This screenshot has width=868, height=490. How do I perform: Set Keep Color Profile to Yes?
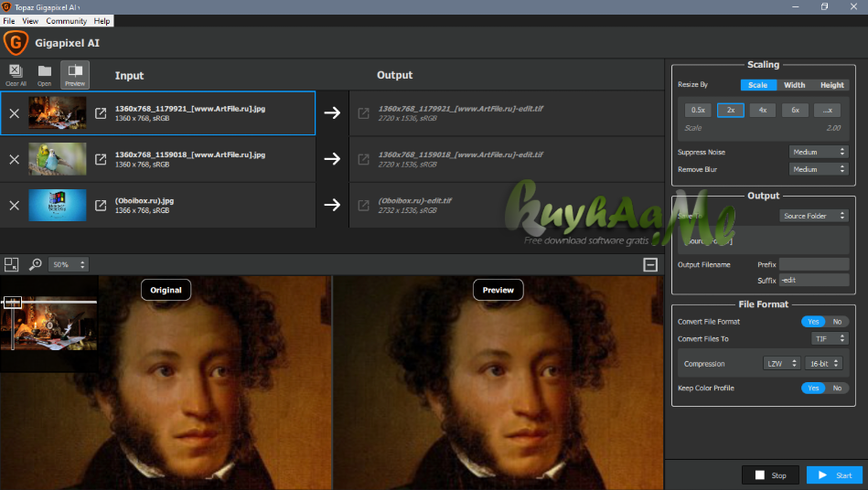(x=812, y=389)
